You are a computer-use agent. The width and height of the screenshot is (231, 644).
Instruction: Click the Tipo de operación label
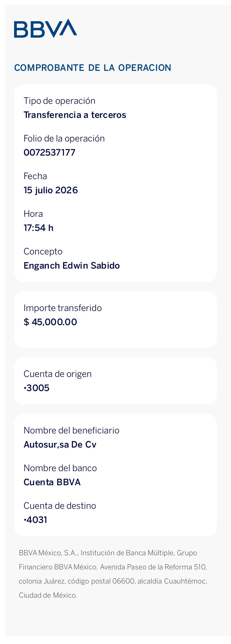click(59, 101)
